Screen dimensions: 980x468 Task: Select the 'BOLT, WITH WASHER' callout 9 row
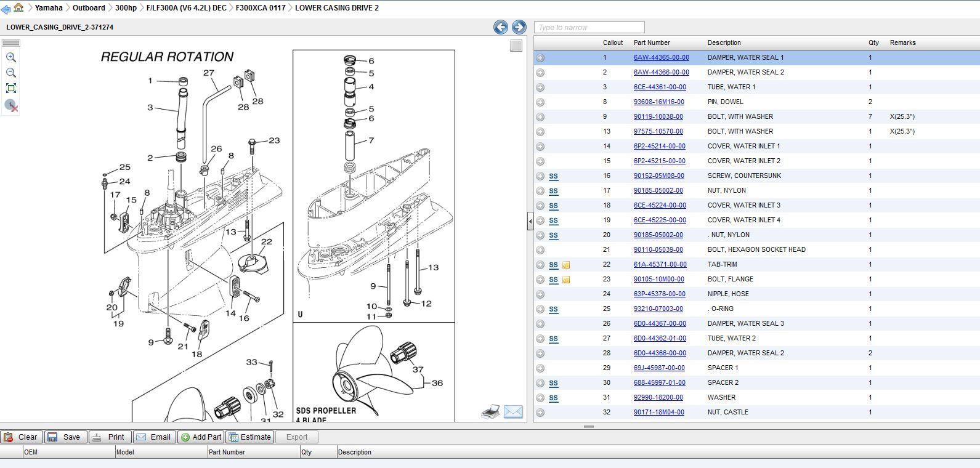click(x=756, y=116)
